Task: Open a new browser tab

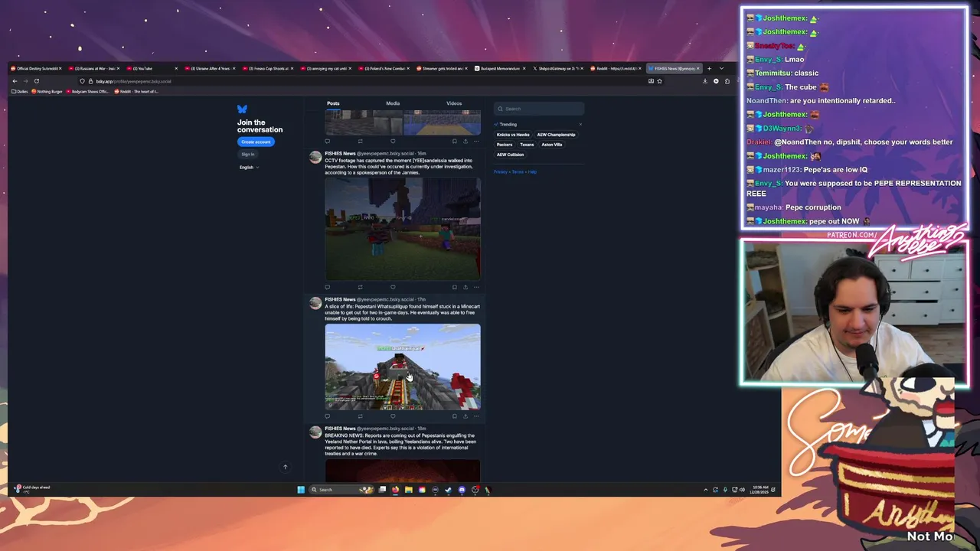Action: [x=709, y=69]
